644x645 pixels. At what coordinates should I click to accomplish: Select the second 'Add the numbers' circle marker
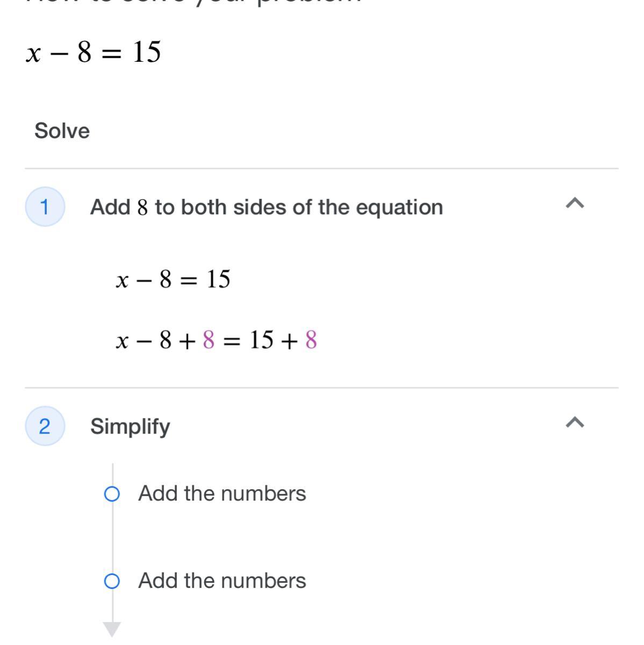[112, 581]
